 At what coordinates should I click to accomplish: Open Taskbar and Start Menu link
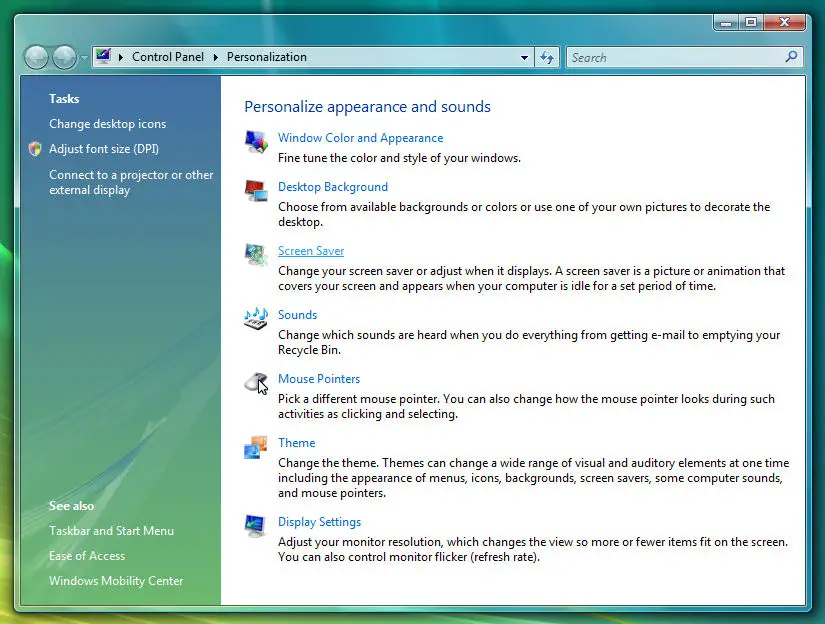click(112, 531)
